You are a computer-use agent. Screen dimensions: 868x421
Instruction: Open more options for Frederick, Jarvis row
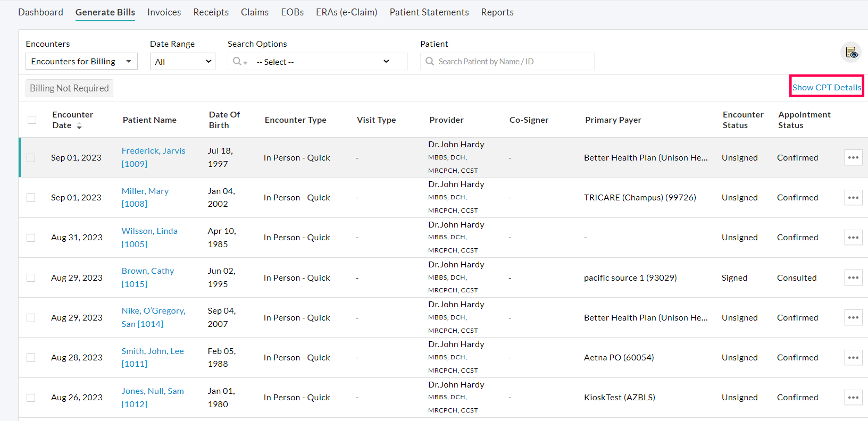tap(853, 158)
